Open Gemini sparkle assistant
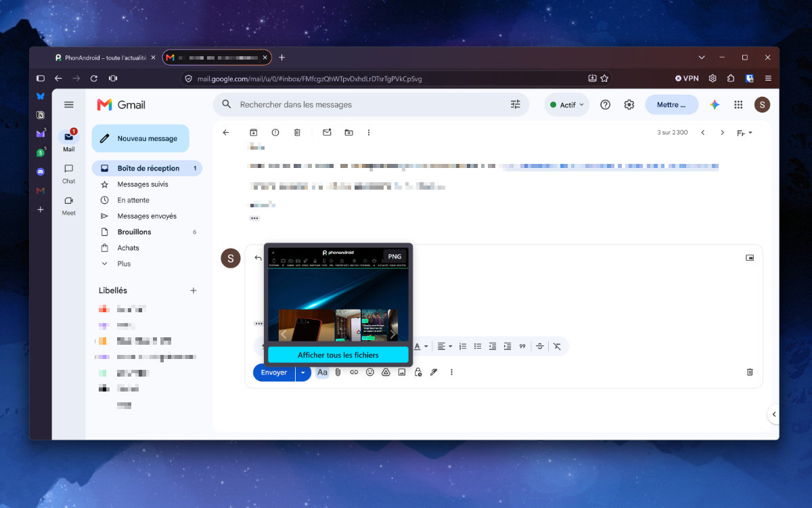Screen dimensions: 812x508 tap(715, 105)
